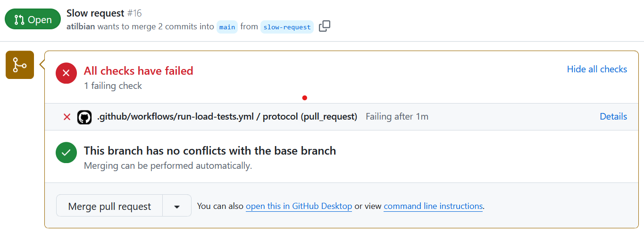Click the pull request icon in Open badge
The width and height of the screenshot is (644, 234).
point(19,20)
